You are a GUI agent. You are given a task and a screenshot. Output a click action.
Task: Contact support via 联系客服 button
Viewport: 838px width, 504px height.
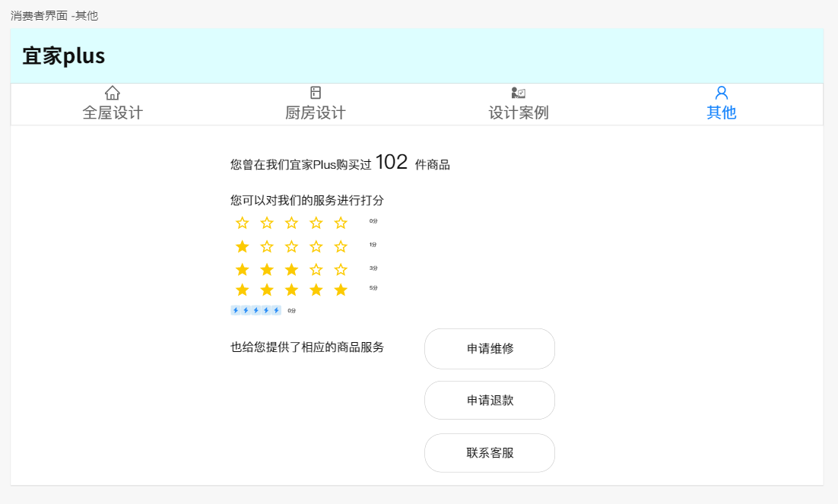pyautogui.click(x=490, y=453)
